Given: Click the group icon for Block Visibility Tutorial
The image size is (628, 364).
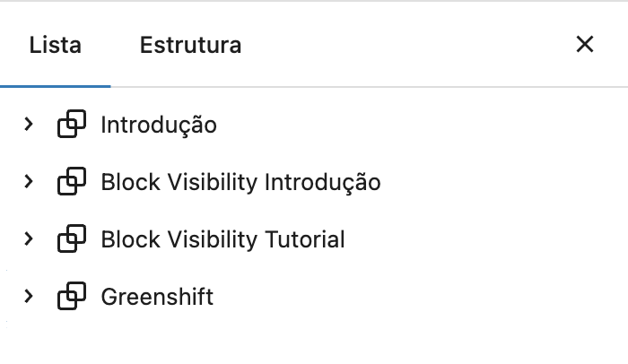Looking at the screenshot, I should tap(72, 238).
